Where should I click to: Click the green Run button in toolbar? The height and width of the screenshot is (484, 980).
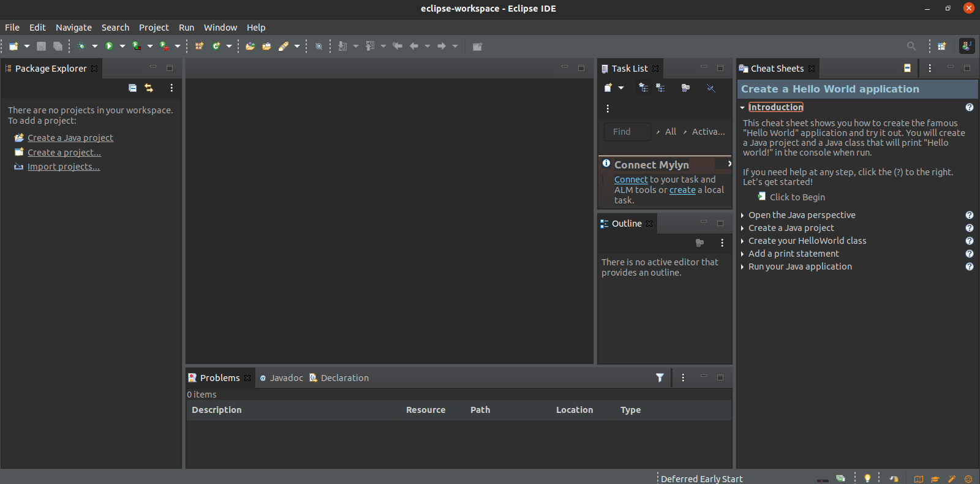(x=109, y=46)
